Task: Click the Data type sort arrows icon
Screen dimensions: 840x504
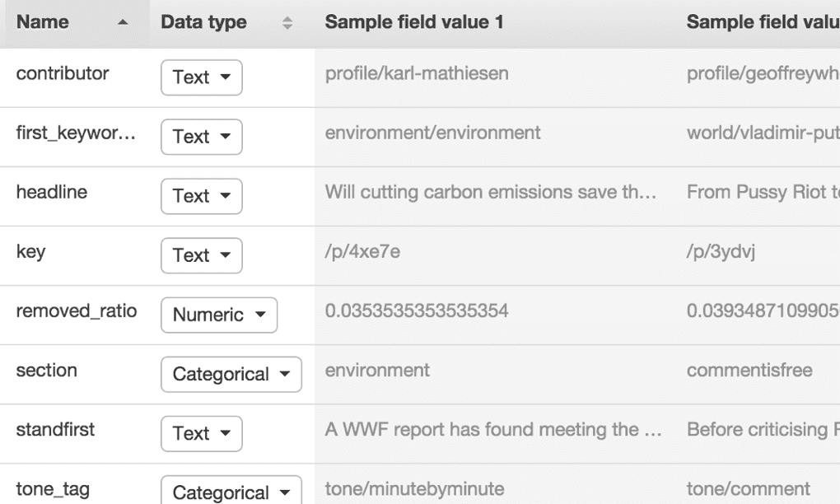Action: (x=287, y=24)
